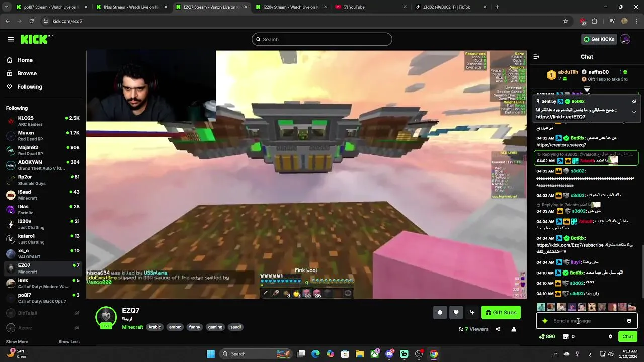Open iSaad followed channel
644x362 pixels.
(x=43, y=195)
